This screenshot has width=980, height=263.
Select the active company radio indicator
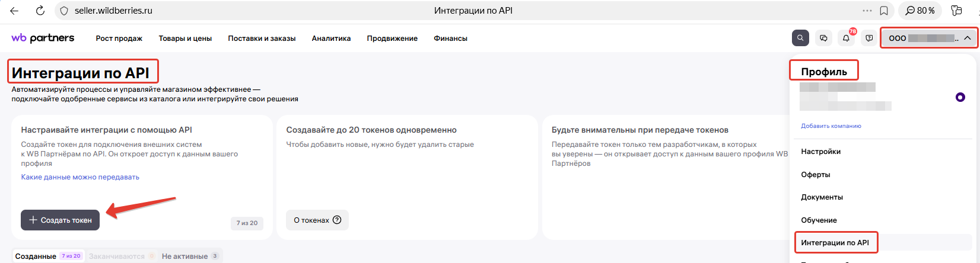tap(960, 97)
